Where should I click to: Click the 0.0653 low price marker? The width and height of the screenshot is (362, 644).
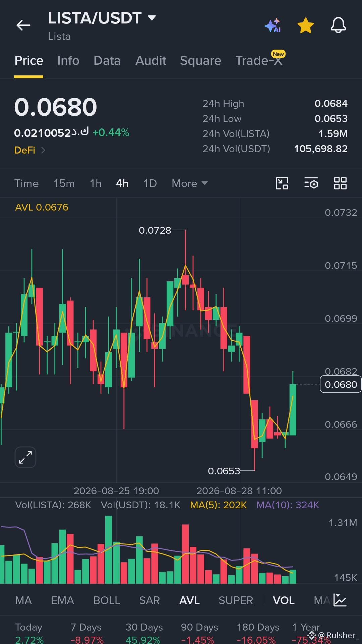(x=224, y=471)
